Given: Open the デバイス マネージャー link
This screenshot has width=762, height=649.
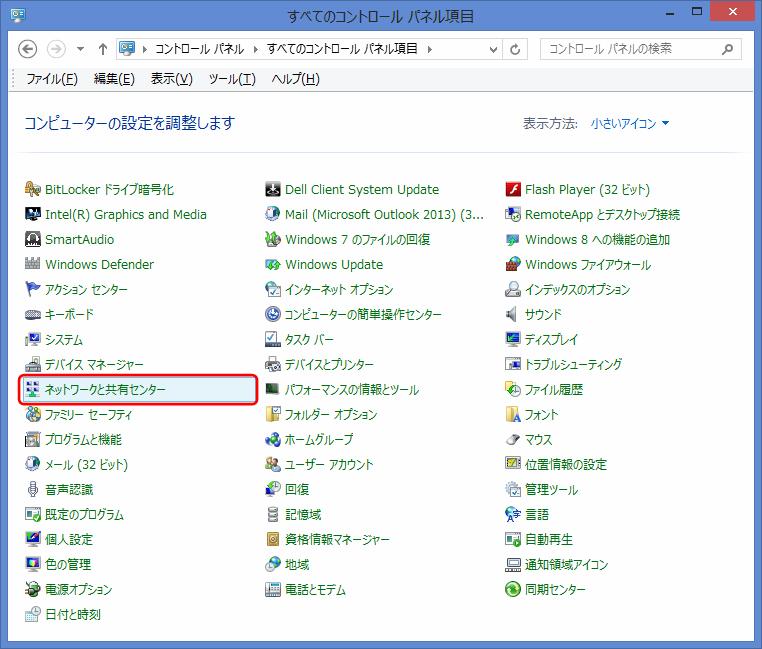Looking at the screenshot, I should (x=94, y=365).
